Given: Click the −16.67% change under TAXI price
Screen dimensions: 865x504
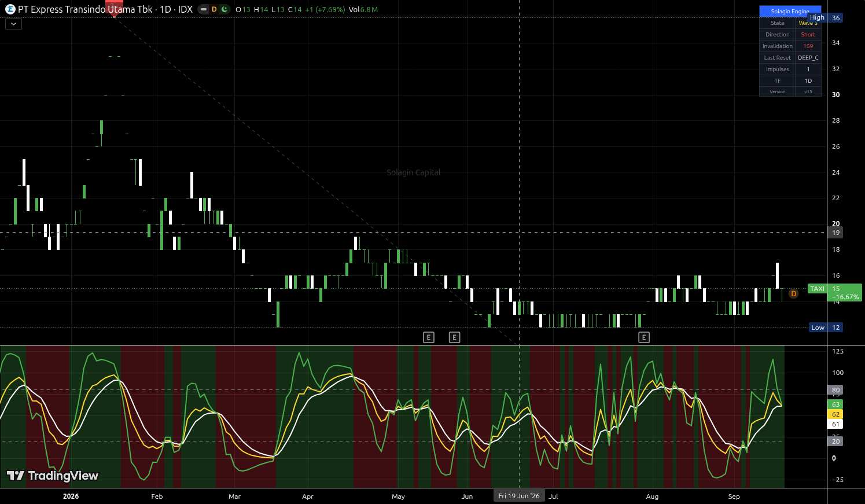Looking at the screenshot, I should (x=845, y=297).
